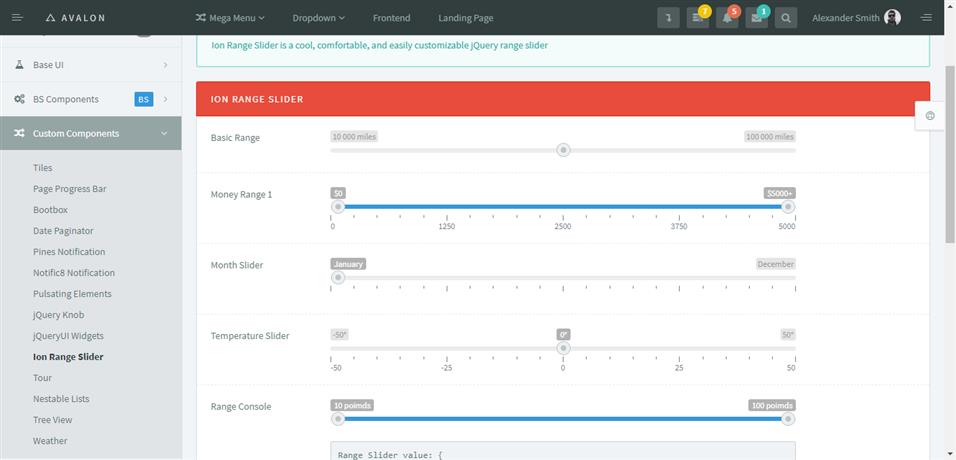This screenshot has width=956, height=460.
Task: Click the BS Components gears icon
Action: tap(20, 99)
